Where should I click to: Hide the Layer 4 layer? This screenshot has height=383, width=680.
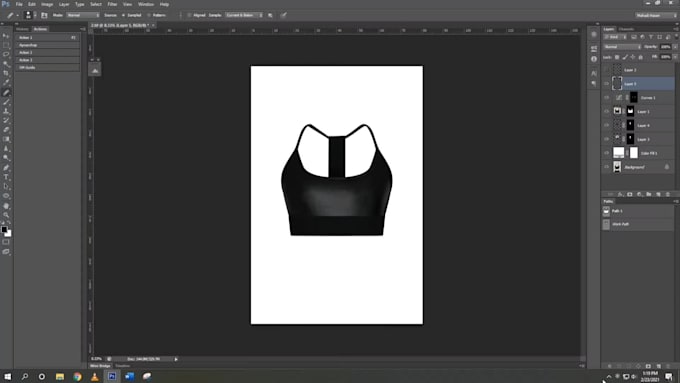[x=606, y=125]
